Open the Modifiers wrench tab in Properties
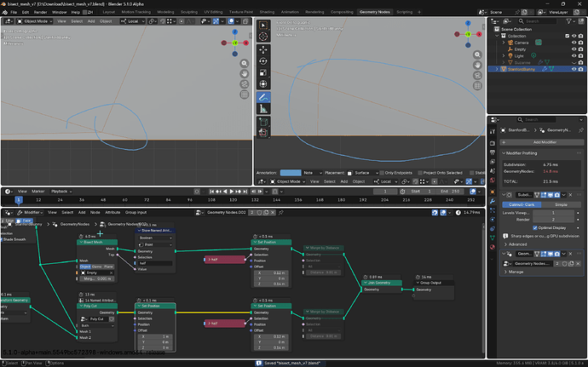Screen dimensions: 588x367 [x=493, y=201]
